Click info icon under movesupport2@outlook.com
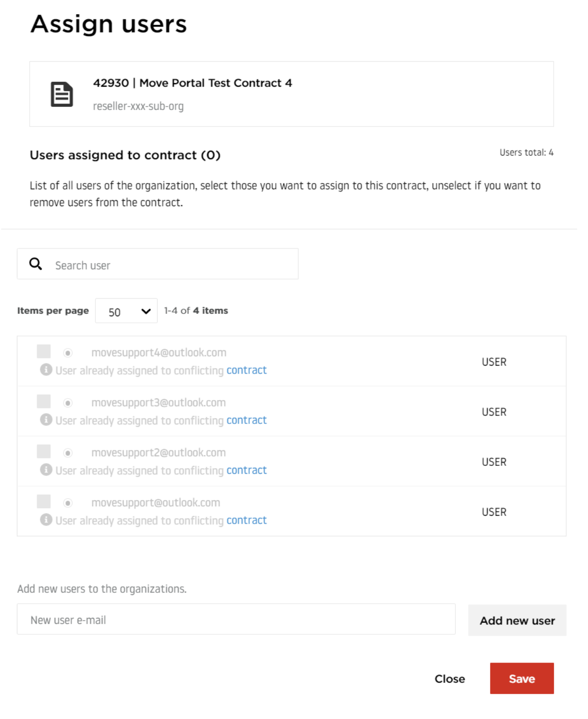The image size is (588, 719). point(46,470)
